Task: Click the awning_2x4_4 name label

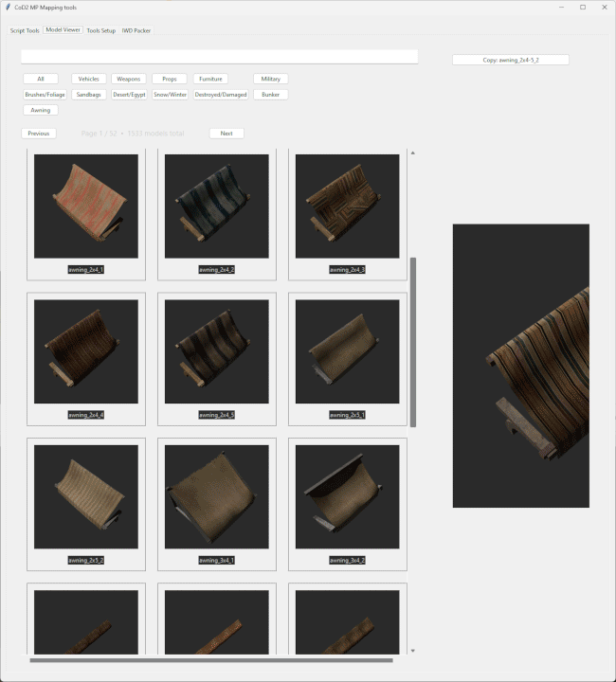Action: pyautogui.click(x=86, y=415)
